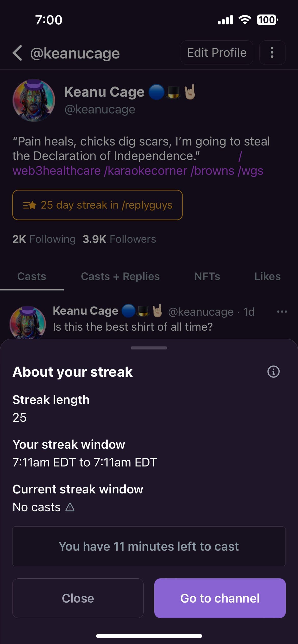Tap the bottom sheet drag handle
298x644 pixels.
(149, 348)
